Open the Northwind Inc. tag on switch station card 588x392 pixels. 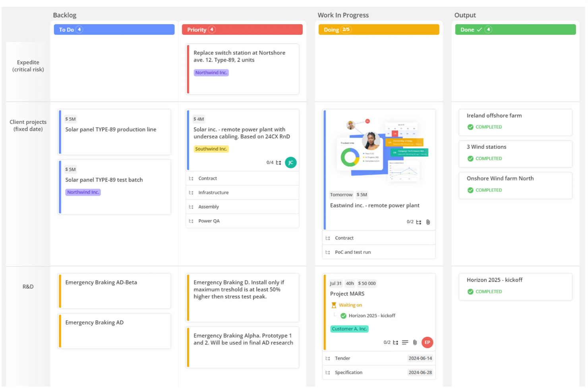coord(211,73)
